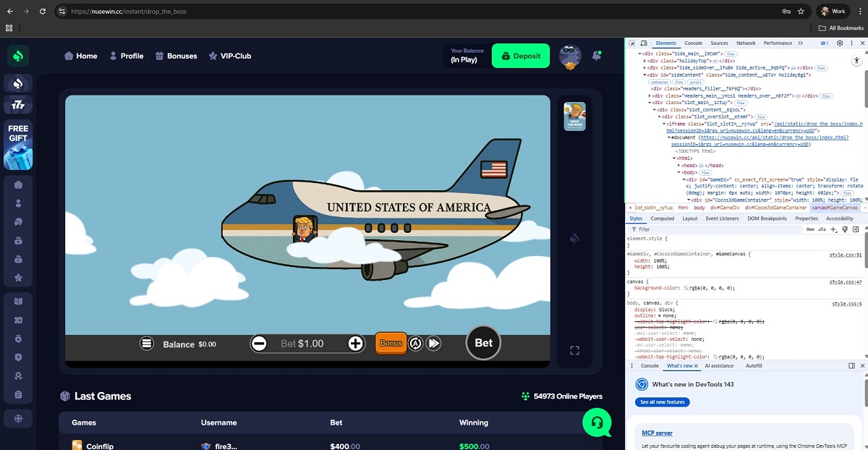This screenshot has height=450, width=868.
Task: Click the notification bell icon
Action: point(597,56)
